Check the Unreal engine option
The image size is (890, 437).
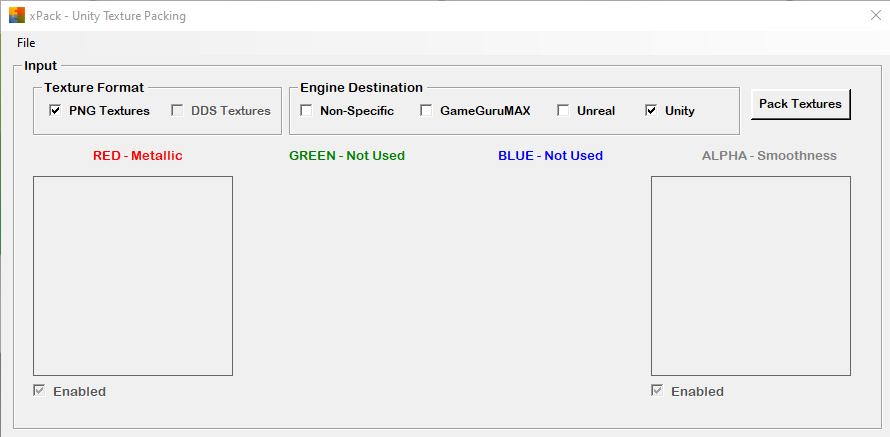[563, 111]
